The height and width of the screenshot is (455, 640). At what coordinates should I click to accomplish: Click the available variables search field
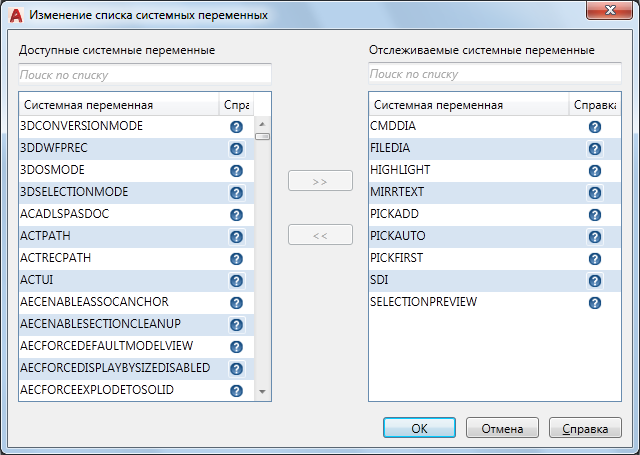pyautogui.click(x=145, y=74)
